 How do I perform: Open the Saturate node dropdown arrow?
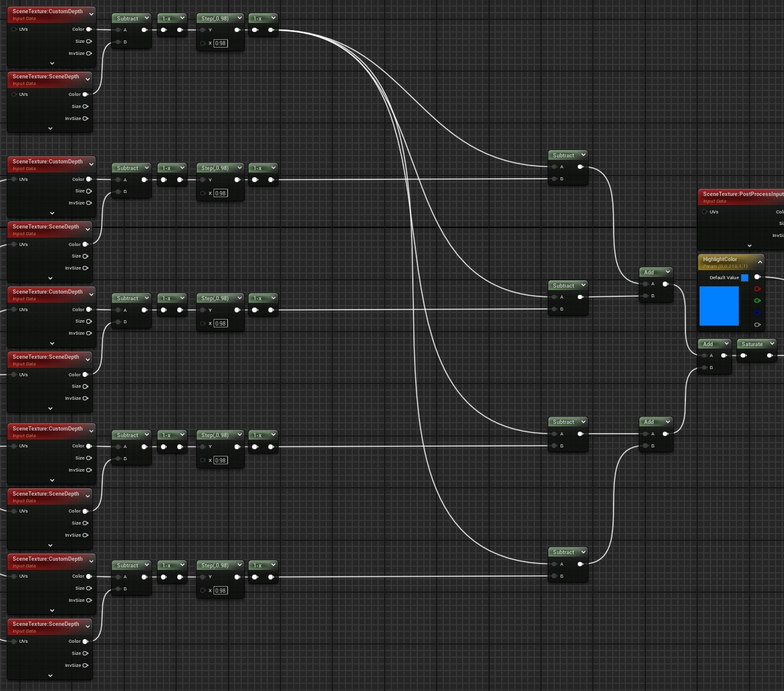[x=771, y=344]
